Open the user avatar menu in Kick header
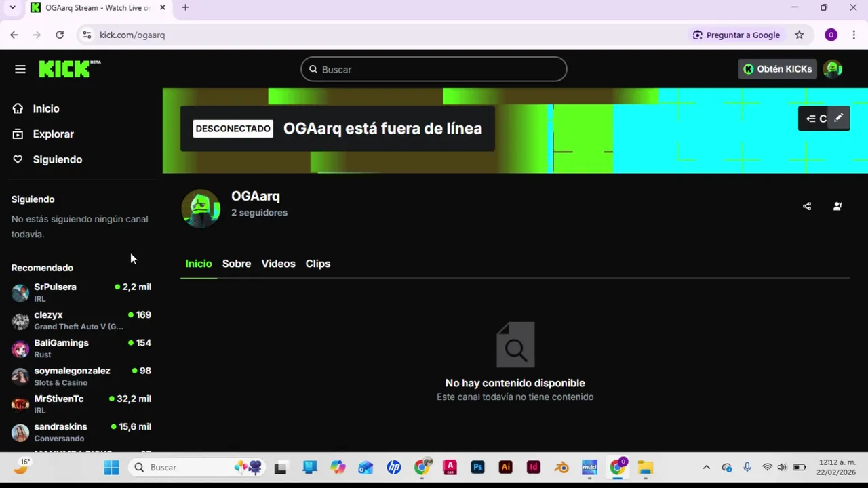The image size is (868, 488). point(833,68)
